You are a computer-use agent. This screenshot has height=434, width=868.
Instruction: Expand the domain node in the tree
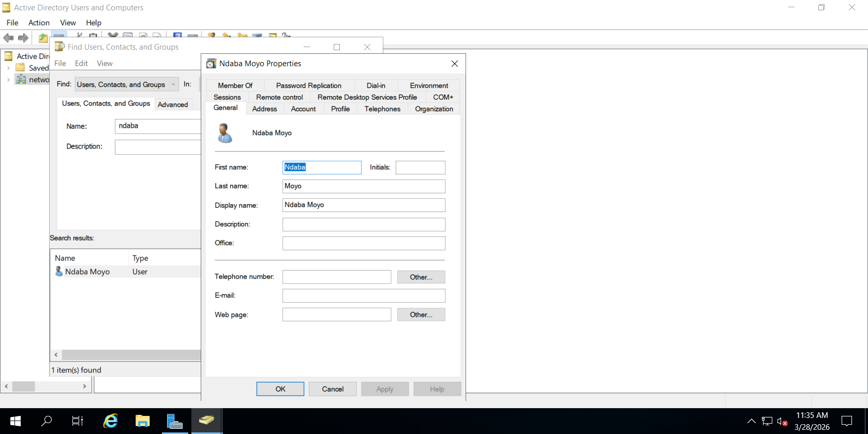coord(8,80)
